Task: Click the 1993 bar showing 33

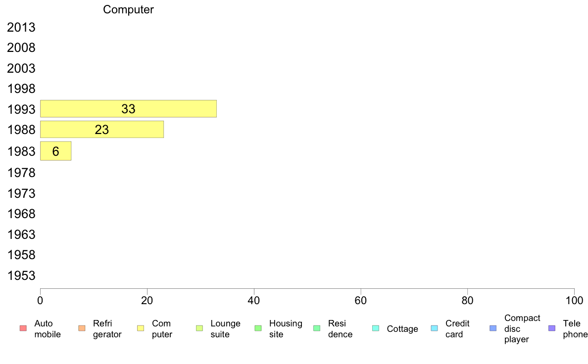Action: (x=128, y=109)
